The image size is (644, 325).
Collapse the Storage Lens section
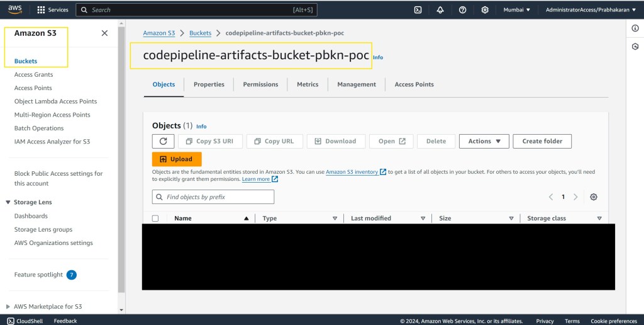coord(8,203)
